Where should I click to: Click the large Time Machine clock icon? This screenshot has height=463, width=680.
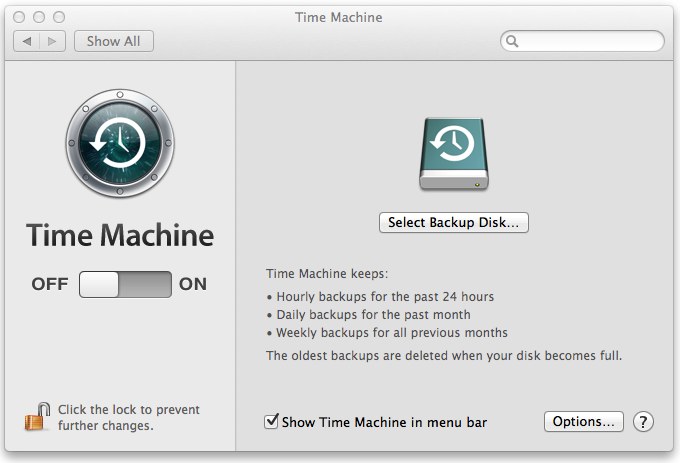coord(120,143)
